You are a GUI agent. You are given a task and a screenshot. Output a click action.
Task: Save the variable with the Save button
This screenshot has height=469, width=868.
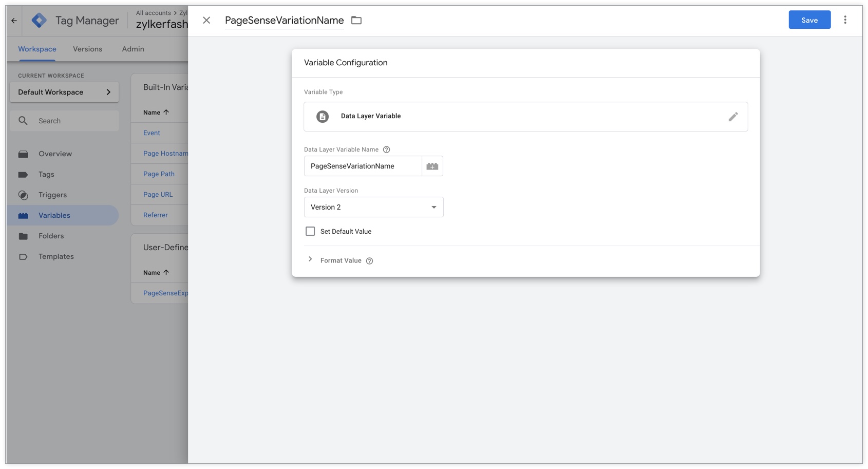tap(809, 20)
